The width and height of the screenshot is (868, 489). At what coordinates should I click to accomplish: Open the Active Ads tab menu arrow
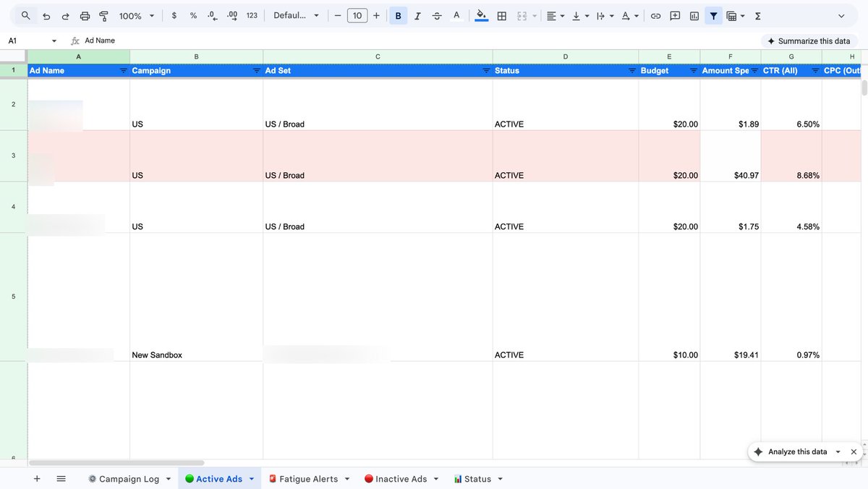click(252, 479)
